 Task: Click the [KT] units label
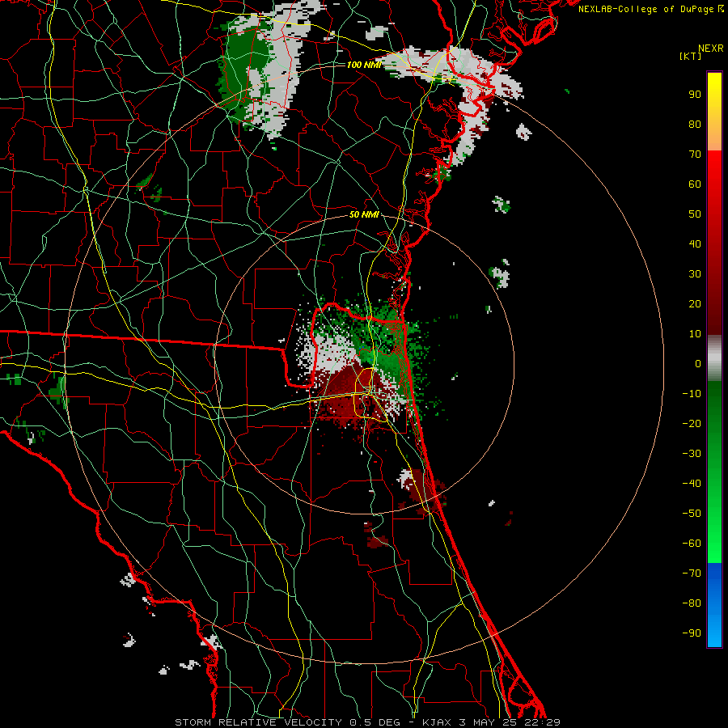[690, 56]
